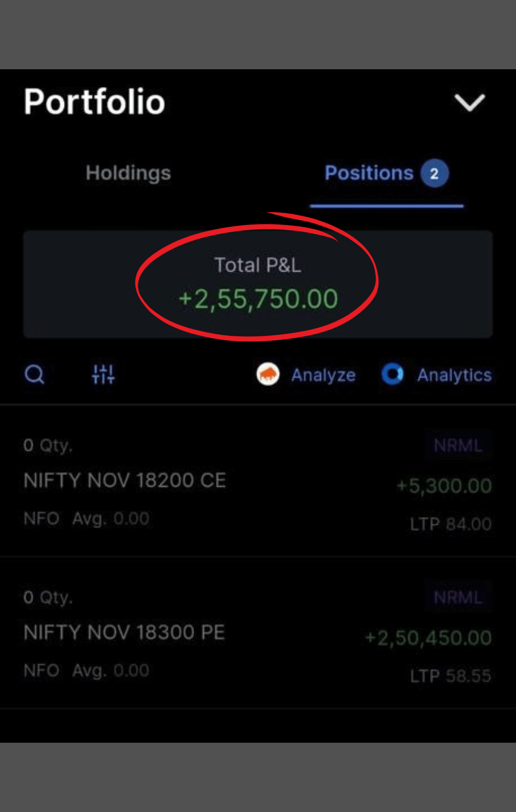
Task: Switch to the Holdings tab
Action: (x=128, y=173)
